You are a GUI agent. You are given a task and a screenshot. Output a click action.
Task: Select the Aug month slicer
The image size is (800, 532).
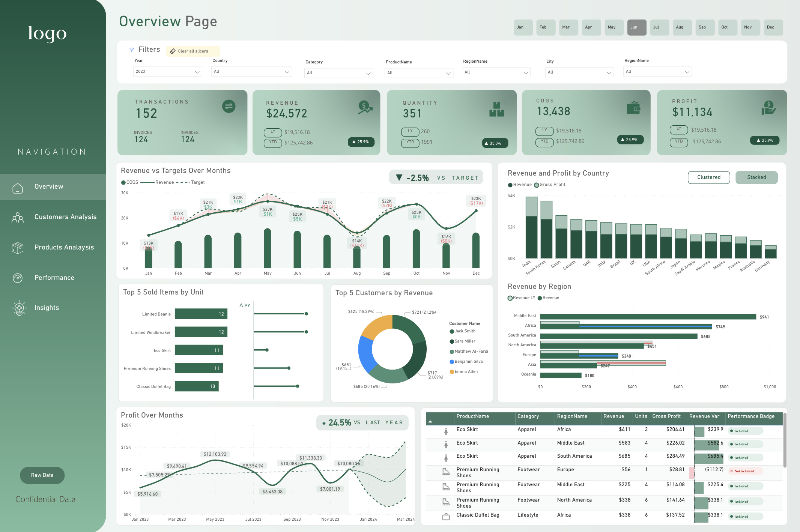[x=682, y=27]
